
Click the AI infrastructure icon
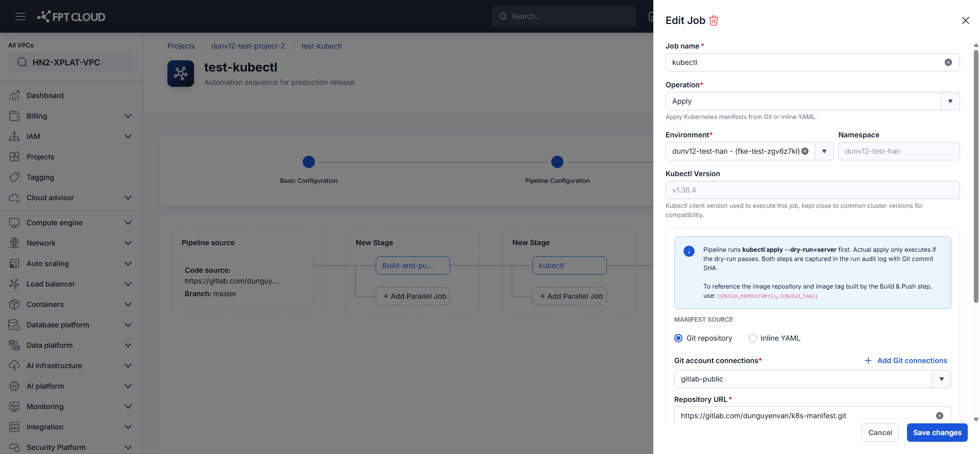[x=14, y=366]
